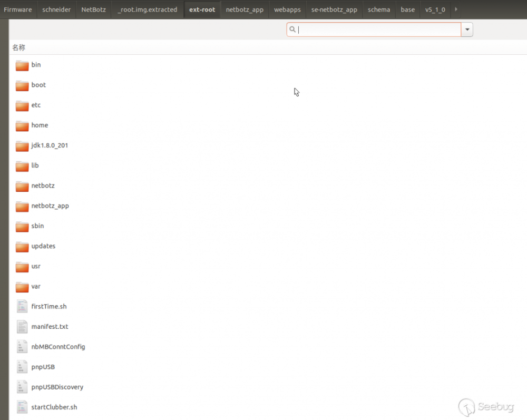The width and height of the screenshot is (527, 420).
Task: Navigate to the _root.img.extracted breadcrumb
Action: 147,9
